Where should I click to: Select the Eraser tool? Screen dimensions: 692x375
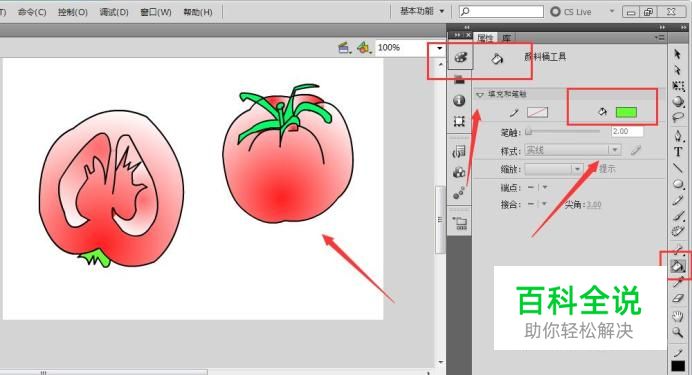pyautogui.click(x=678, y=298)
